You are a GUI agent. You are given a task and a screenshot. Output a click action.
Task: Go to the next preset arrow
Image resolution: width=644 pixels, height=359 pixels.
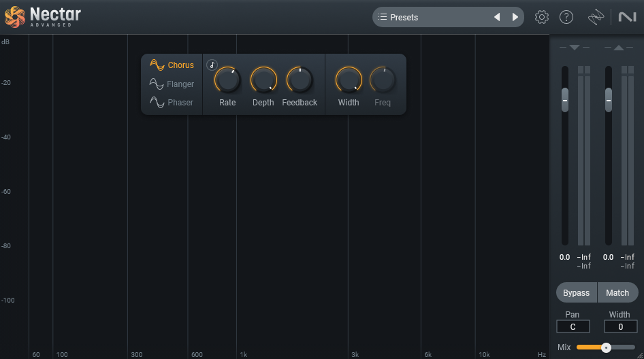point(515,17)
